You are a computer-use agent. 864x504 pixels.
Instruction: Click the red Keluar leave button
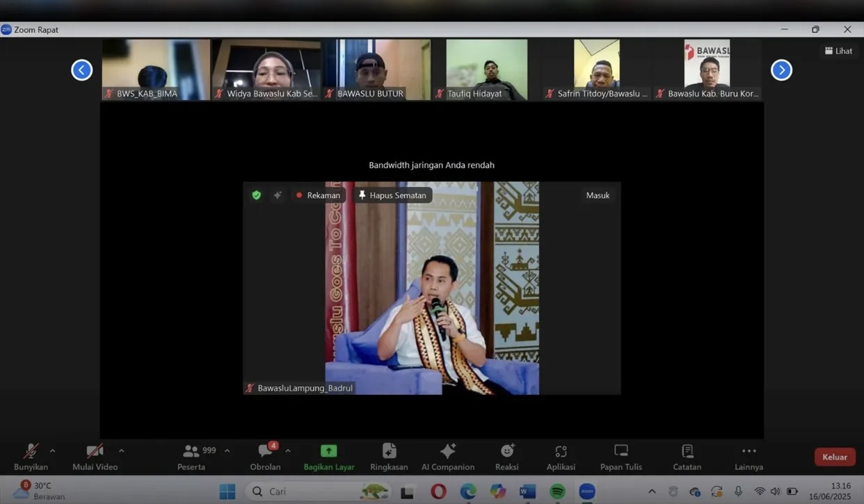(x=834, y=457)
